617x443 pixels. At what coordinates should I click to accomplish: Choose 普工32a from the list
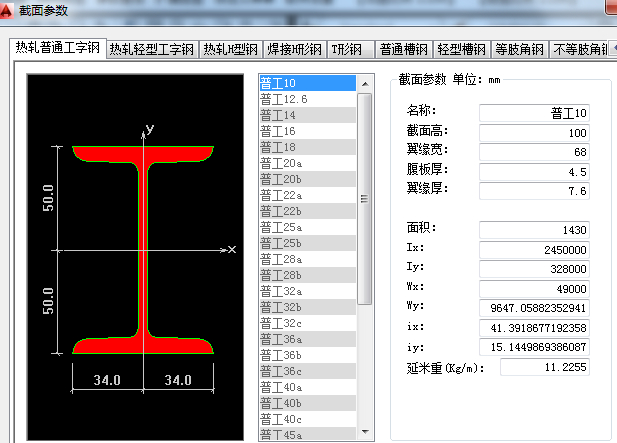pos(308,292)
